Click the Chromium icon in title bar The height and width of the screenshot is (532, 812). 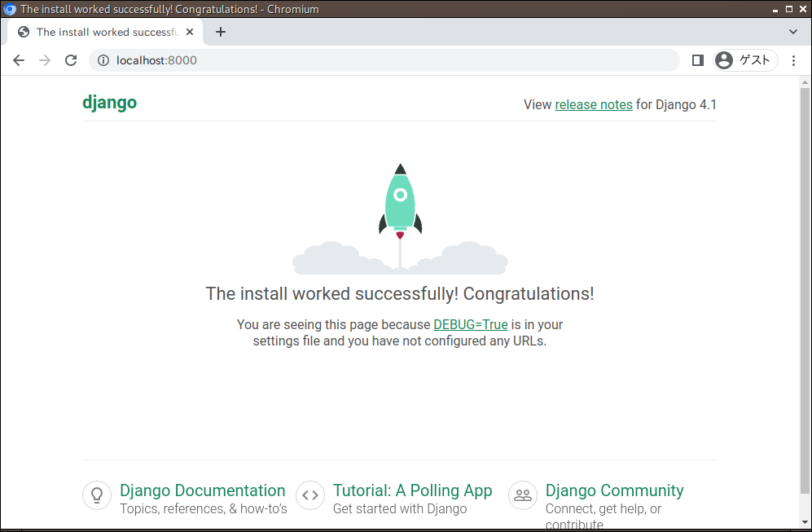click(x=9, y=9)
